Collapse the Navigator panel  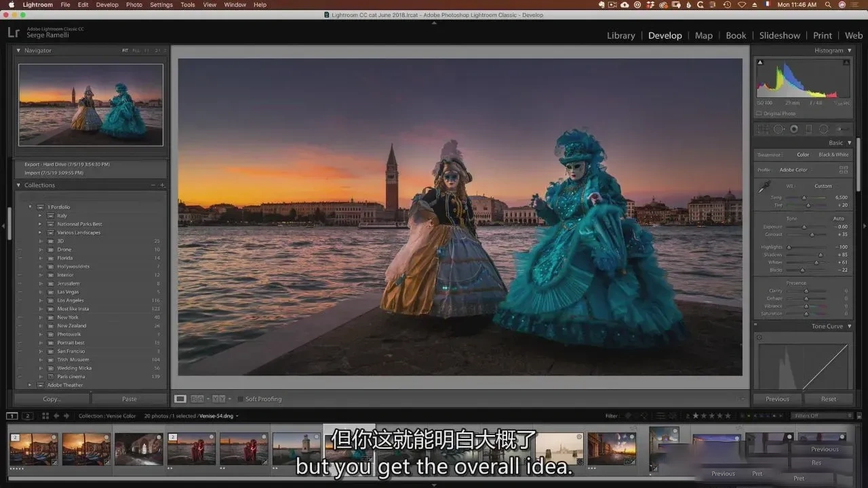click(x=18, y=50)
